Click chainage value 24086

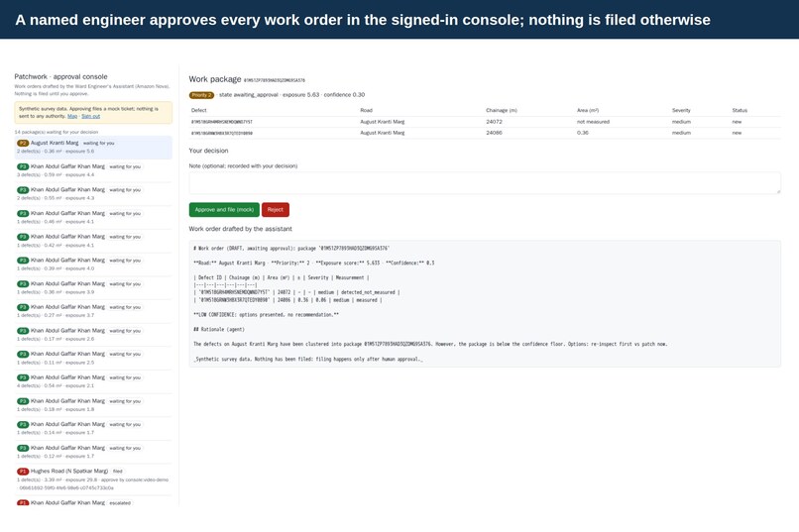(494, 133)
